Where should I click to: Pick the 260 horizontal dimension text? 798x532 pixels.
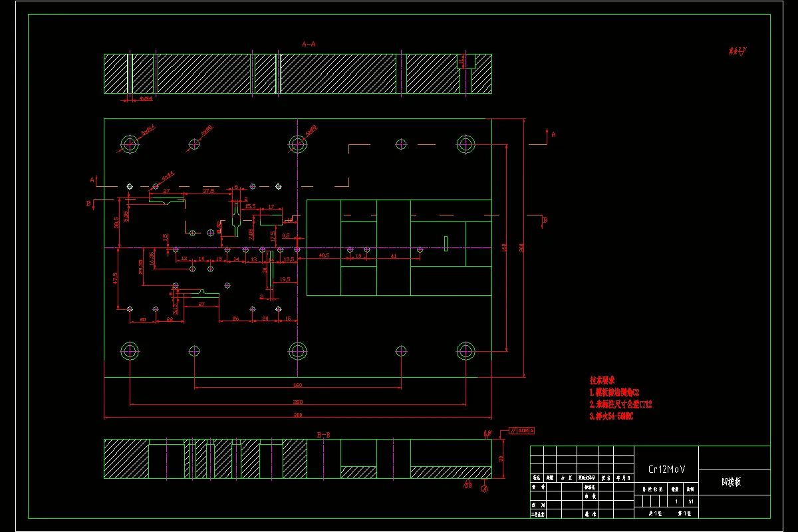click(x=297, y=402)
